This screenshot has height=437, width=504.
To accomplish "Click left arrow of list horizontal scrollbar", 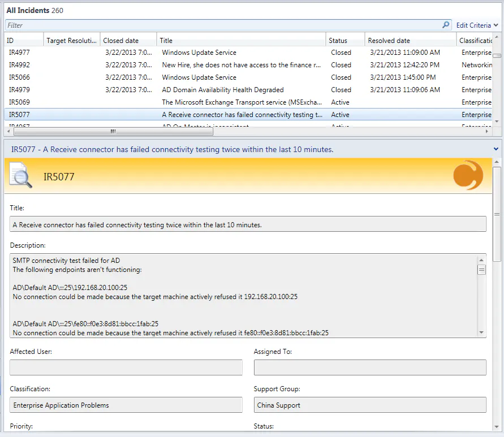I will (x=8, y=131).
